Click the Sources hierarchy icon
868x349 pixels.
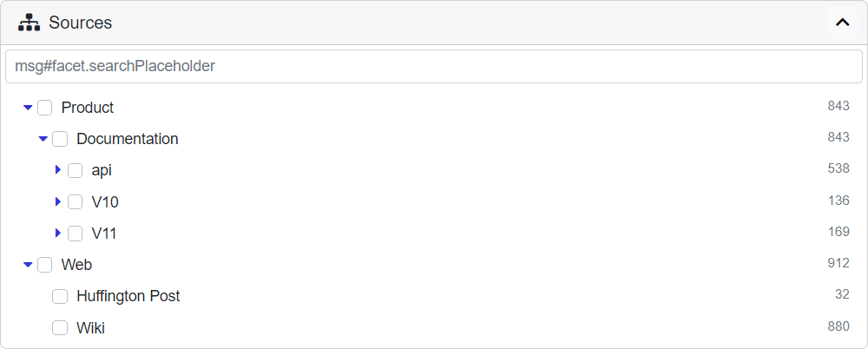(x=30, y=23)
